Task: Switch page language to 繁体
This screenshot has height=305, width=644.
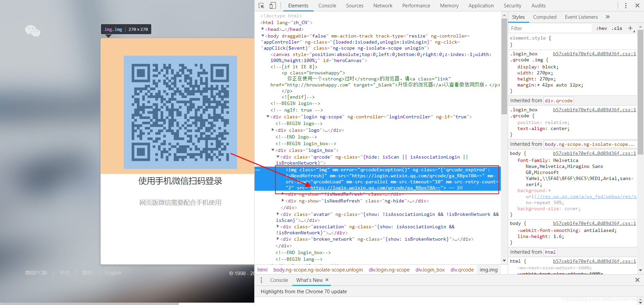Action: click(x=87, y=272)
